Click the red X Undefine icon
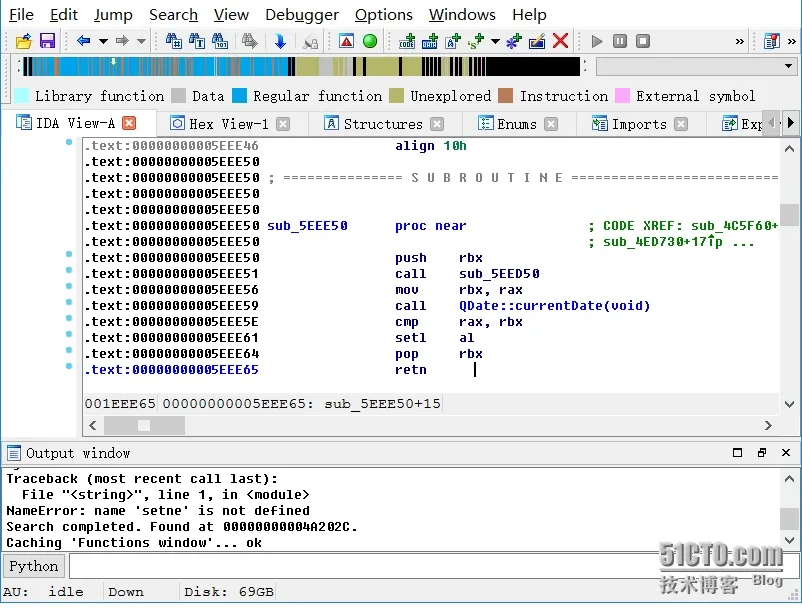Image resolution: width=802 pixels, height=613 pixels. [561, 41]
